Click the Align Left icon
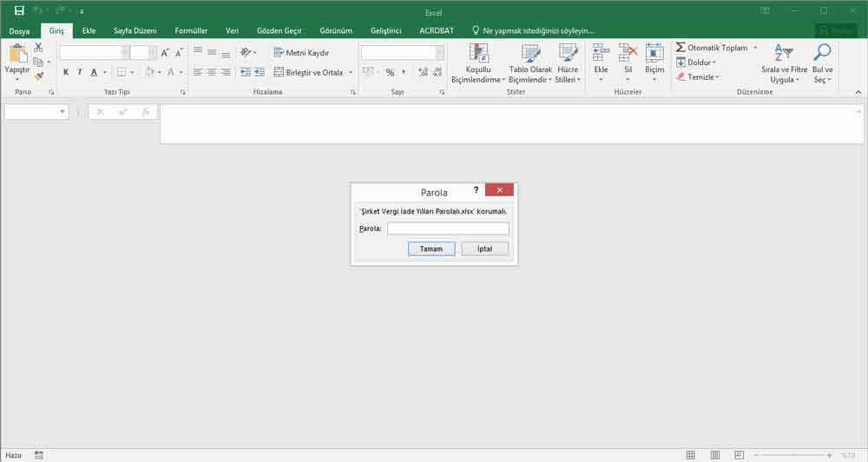 tap(198, 72)
